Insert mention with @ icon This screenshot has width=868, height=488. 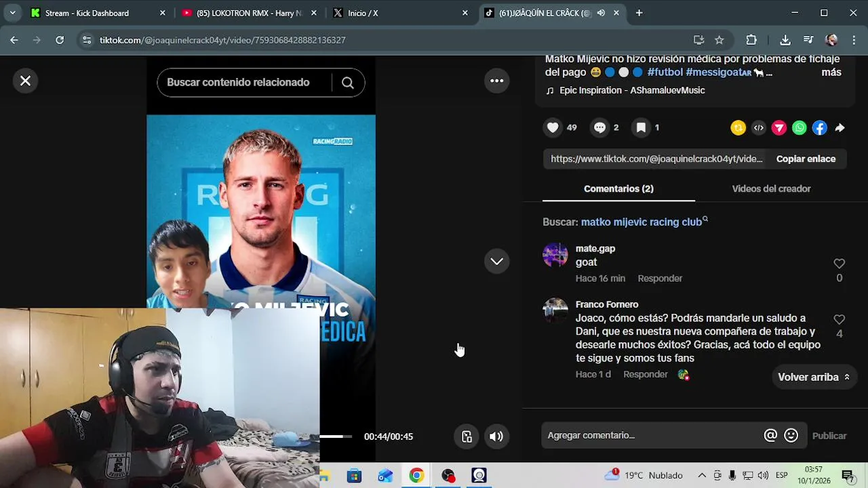pyautogui.click(x=770, y=436)
